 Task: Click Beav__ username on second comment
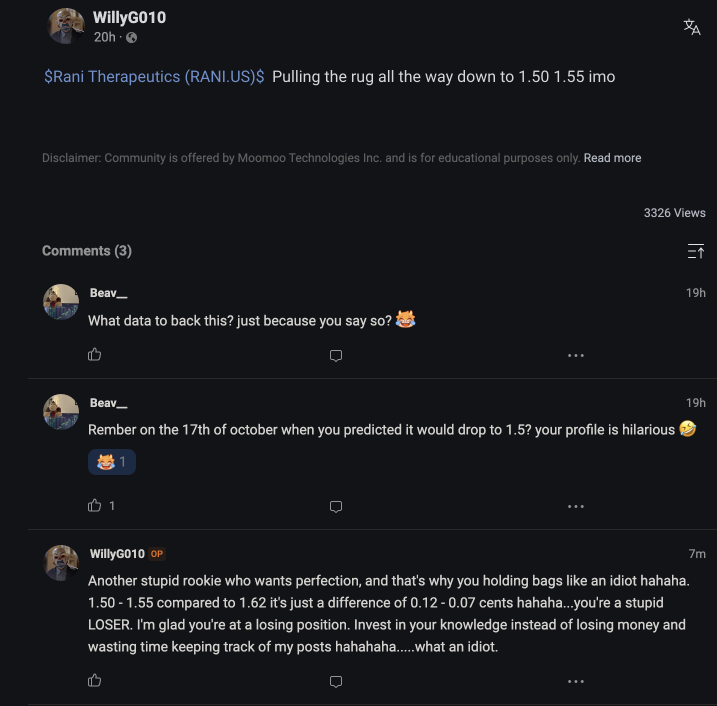109,403
